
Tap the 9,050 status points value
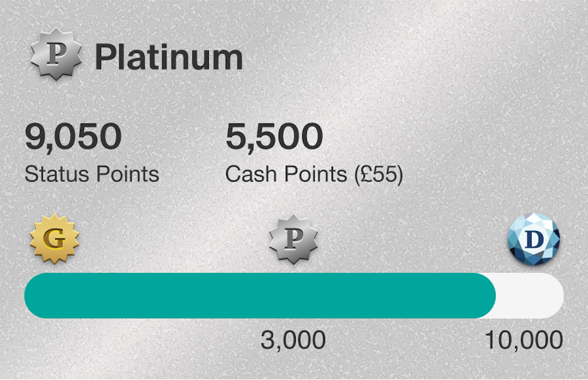pyautogui.click(x=73, y=137)
